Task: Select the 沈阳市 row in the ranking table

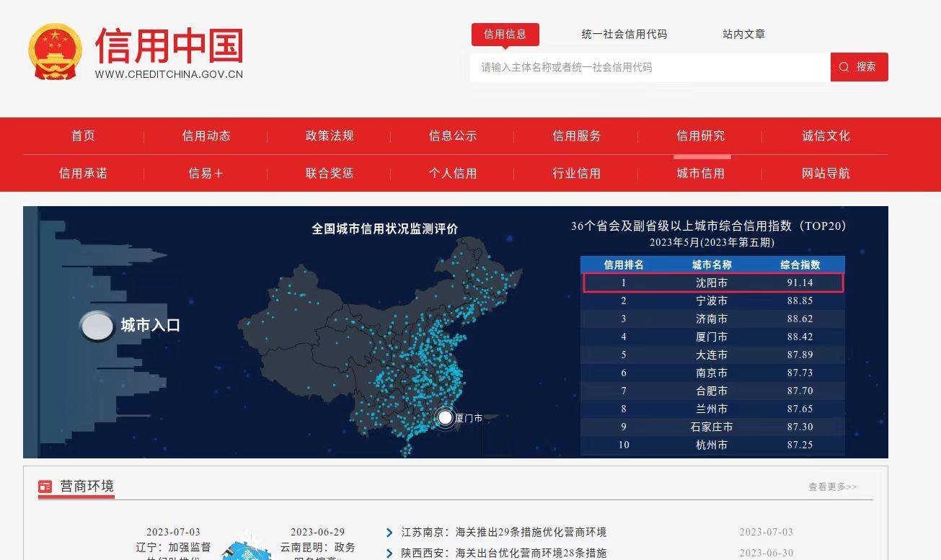Action: click(712, 283)
